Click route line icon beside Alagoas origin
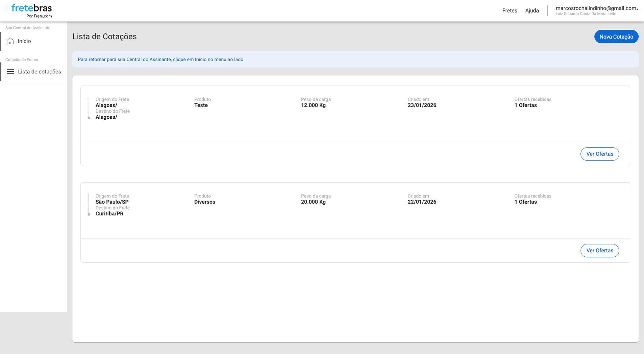Screen dimensions: 644x354 click(89, 108)
